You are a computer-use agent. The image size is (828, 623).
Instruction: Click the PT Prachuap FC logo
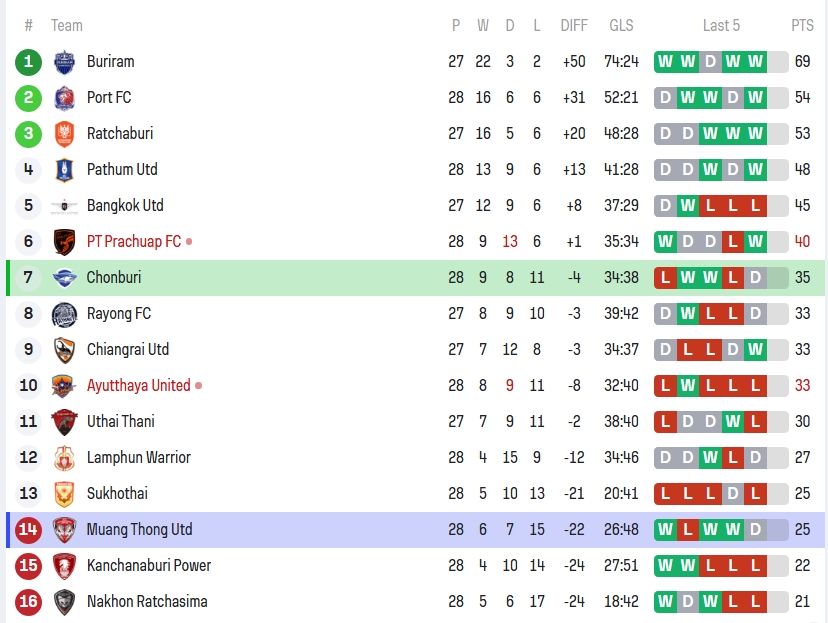[x=64, y=241]
